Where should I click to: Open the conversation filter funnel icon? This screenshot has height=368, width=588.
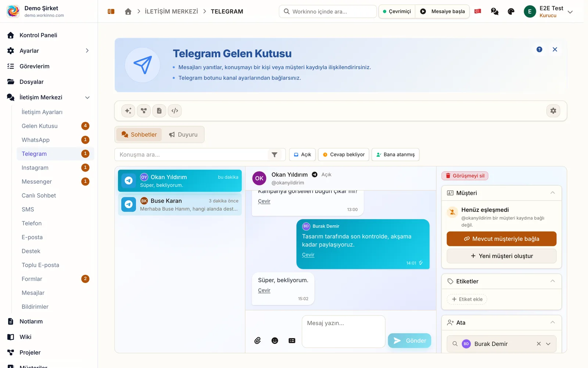tap(275, 155)
